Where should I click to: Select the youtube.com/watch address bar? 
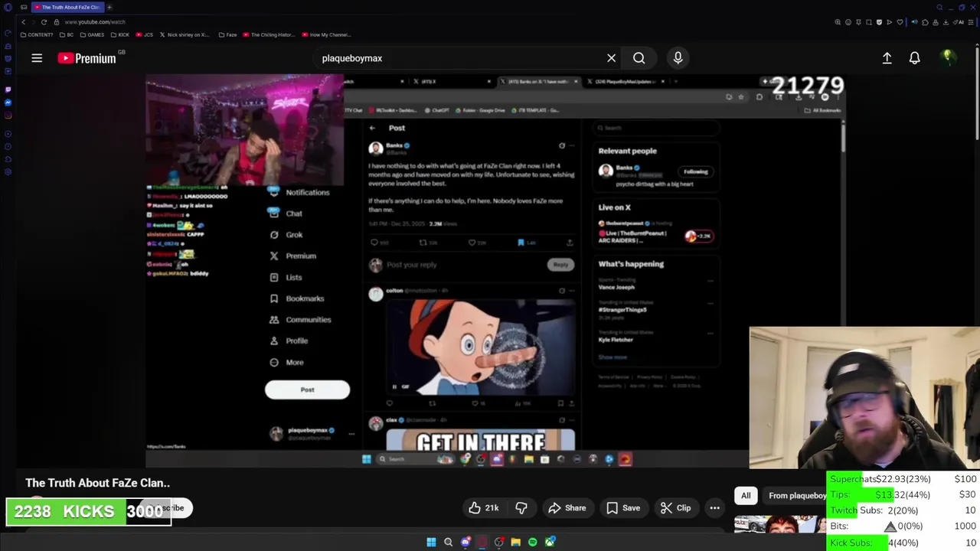click(95, 22)
